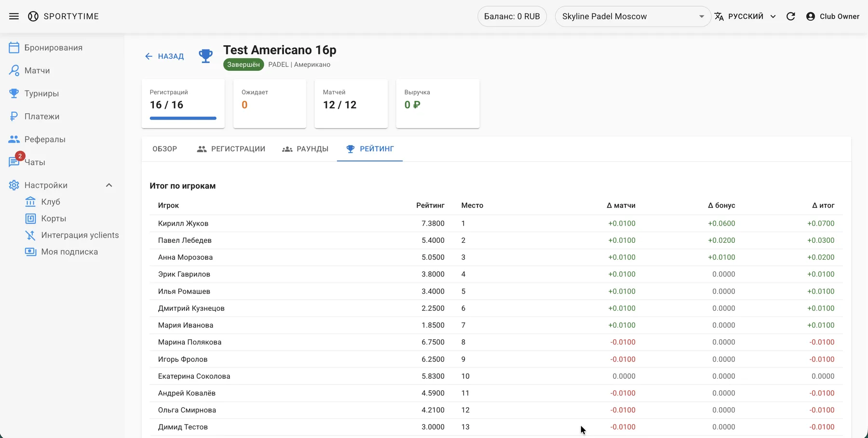Open the Регистрации tab
The height and width of the screenshot is (438, 868).
pyautogui.click(x=231, y=149)
